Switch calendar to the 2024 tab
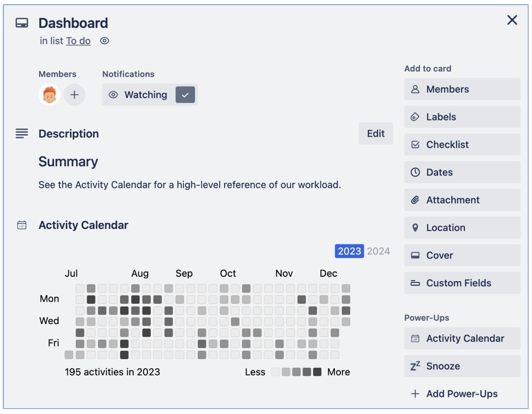 (378, 251)
